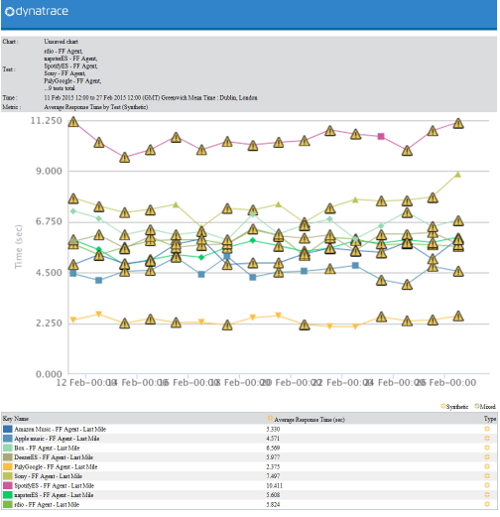Click the 7.497 response time value
The width and height of the screenshot is (500, 517).
click(273, 476)
